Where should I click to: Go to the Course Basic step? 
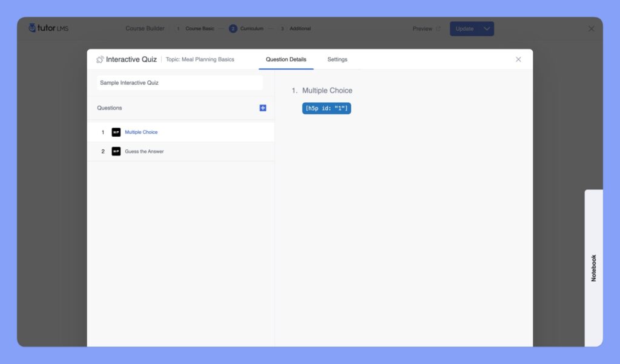coord(199,28)
